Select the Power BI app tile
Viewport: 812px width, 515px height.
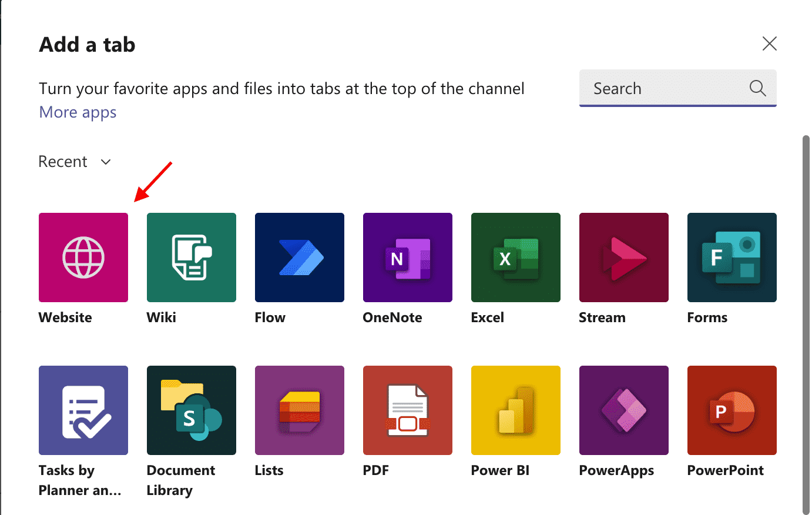click(x=516, y=410)
